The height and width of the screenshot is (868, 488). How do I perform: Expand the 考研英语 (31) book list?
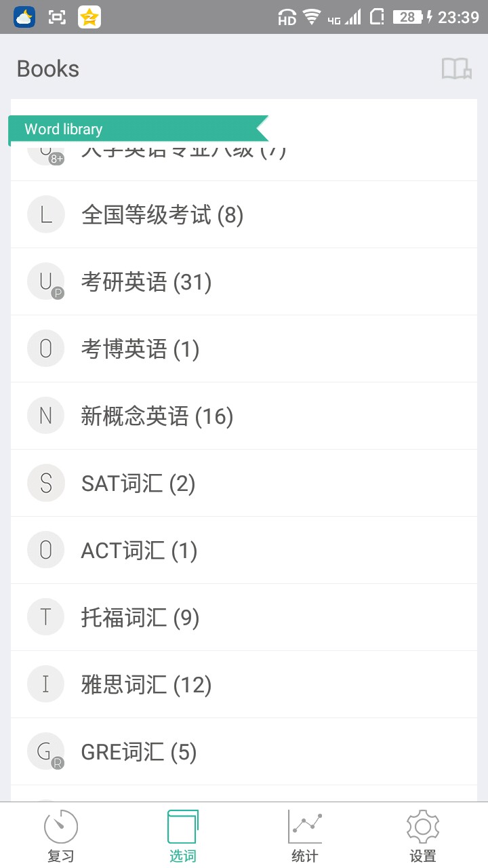click(x=146, y=282)
